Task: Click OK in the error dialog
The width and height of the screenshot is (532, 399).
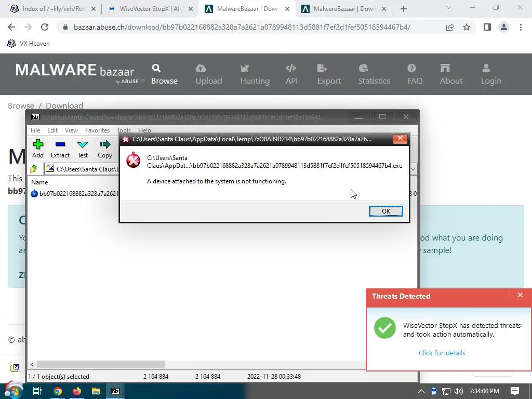Action: (386, 211)
